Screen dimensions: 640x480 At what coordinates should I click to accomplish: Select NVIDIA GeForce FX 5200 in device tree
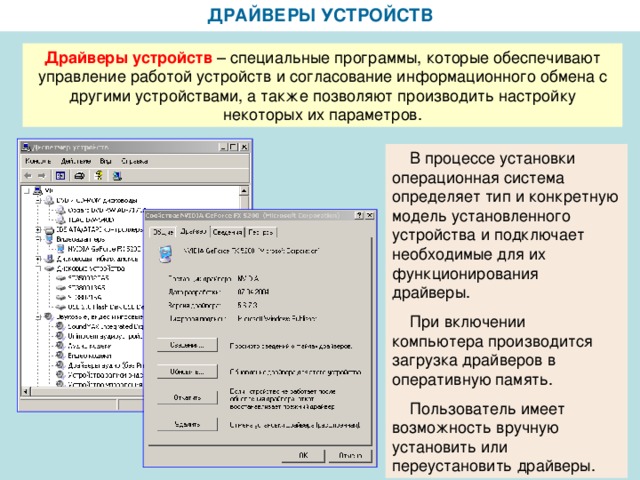click(104, 249)
